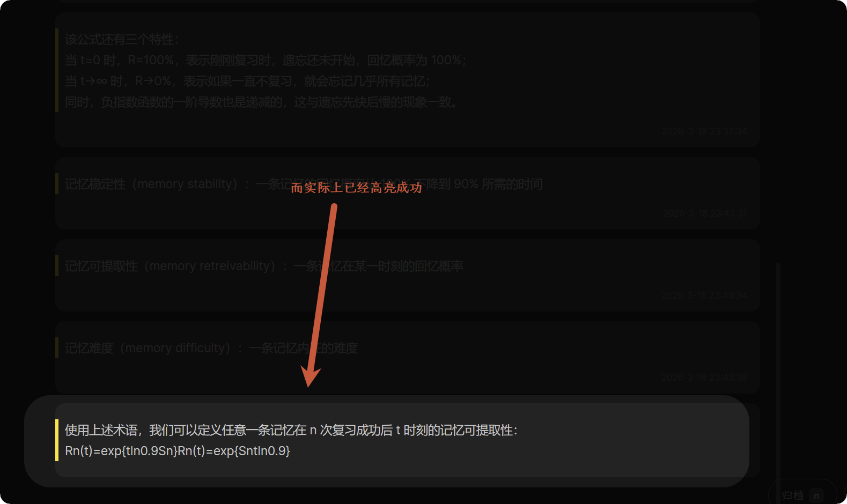Click the timestamp 2026-3-18 23:37:34
The width and height of the screenshot is (847, 504).
(x=704, y=131)
